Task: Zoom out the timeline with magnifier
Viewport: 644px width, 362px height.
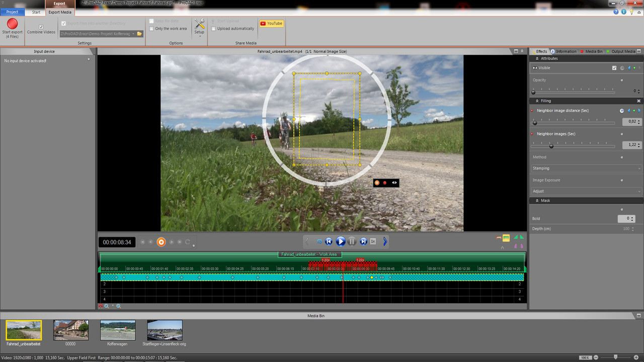Action: [x=118, y=306]
